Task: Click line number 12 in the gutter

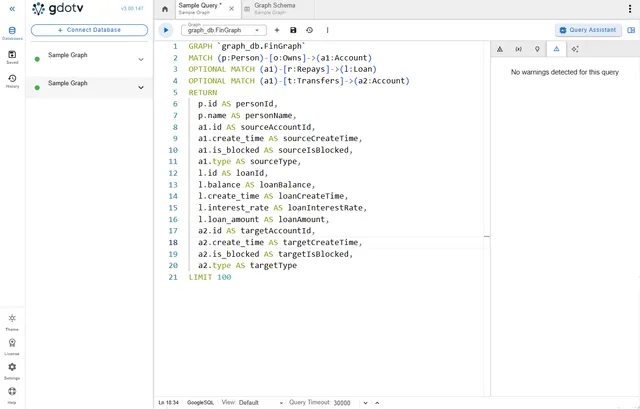Action: pyautogui.click(x=173, y=173)
